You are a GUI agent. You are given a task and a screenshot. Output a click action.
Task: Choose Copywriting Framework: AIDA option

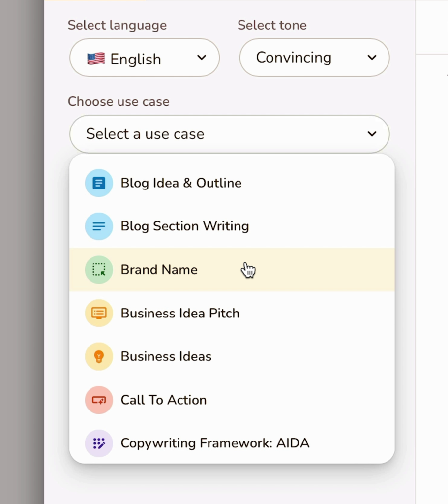pyautogui.click(x=215, y=443)
